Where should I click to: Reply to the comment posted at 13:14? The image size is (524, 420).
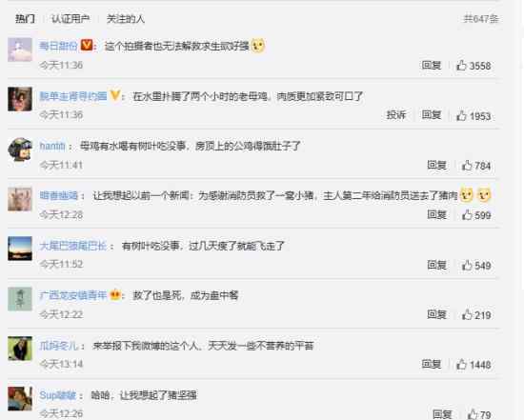tap(431, 364)
